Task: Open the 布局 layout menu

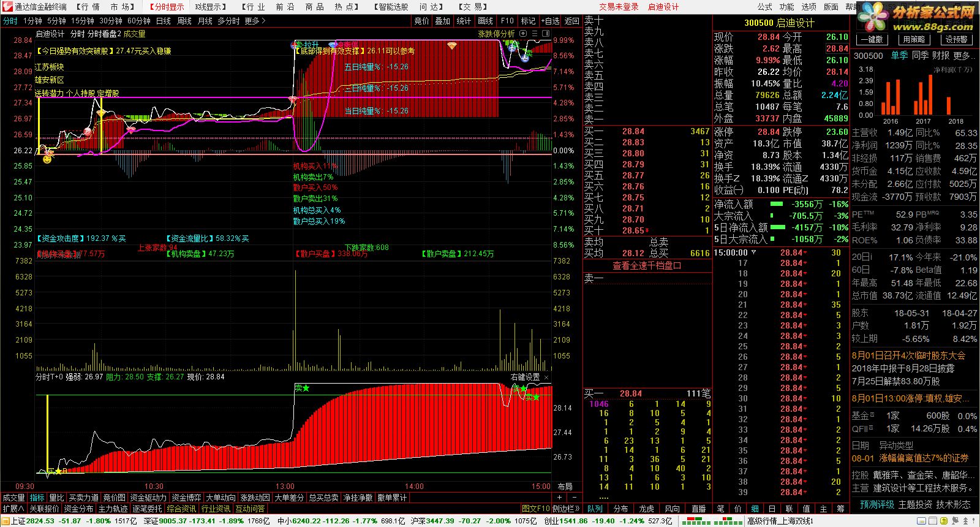Action: point(565,486)
